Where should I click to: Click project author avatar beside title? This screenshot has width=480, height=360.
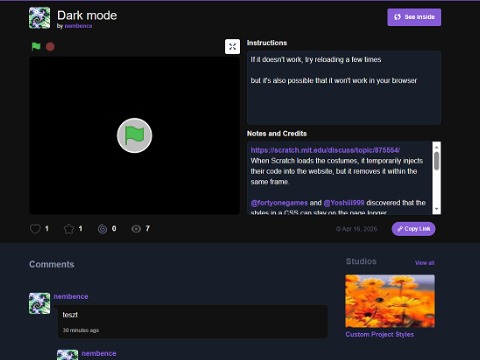(x=39, y=18)
